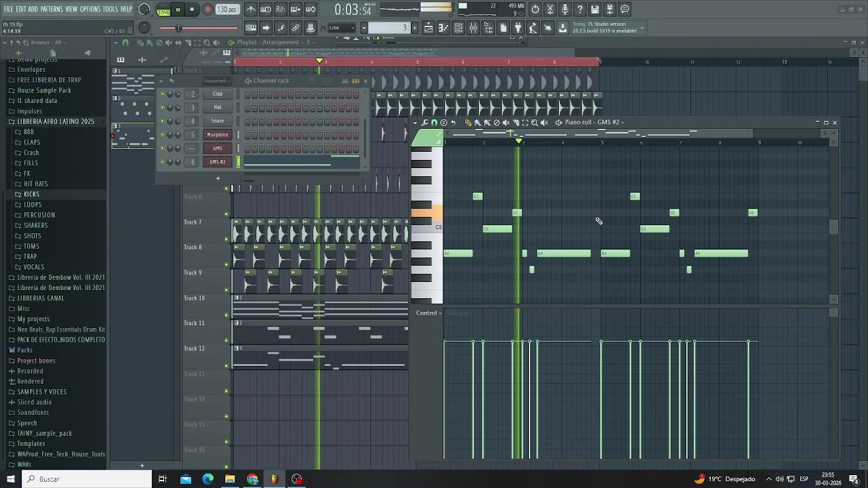
Task: Open the VOCALS folder in browser
Action: click(x=33, y=267)
